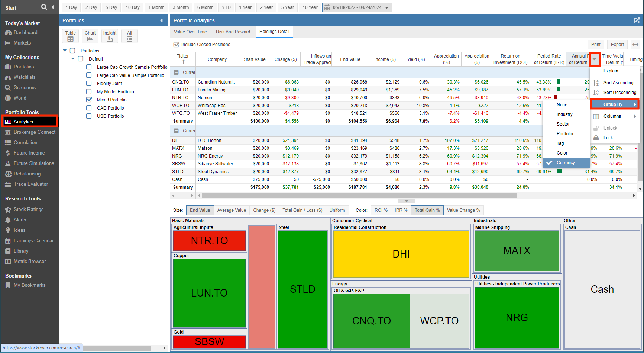Click the Alerts bell icon
Image resolution: width=644 pixels, height=353 pixels.
coord(8,220)
